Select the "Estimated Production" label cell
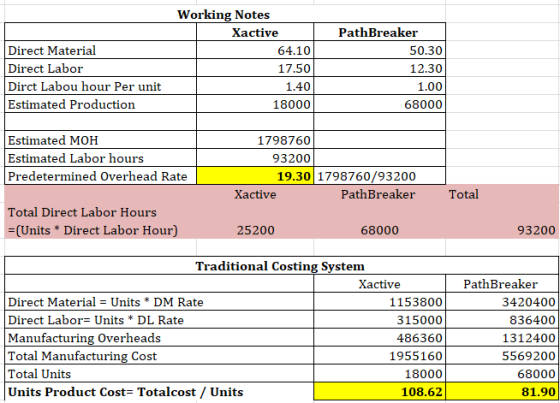 (100, 104)
